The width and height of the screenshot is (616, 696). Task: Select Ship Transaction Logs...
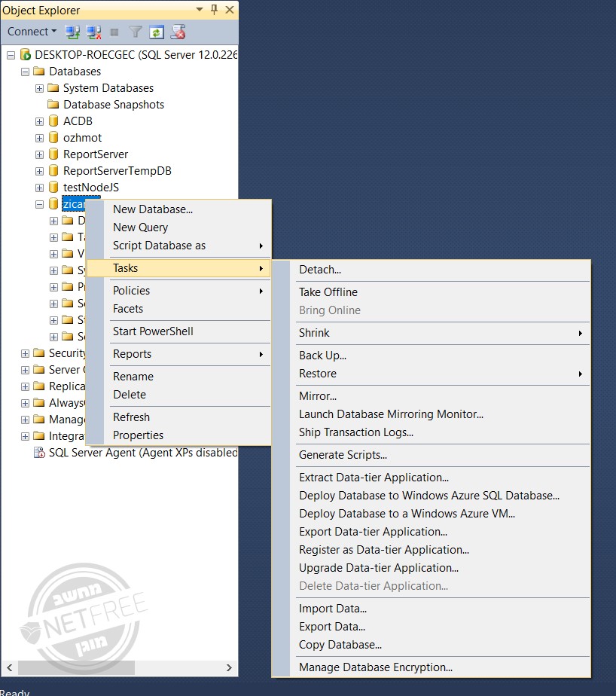pyautogui.click(x=432, y=432)
